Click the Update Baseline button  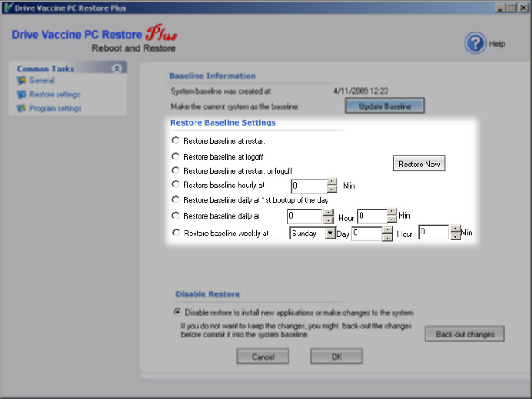click(x=385, y=106)
